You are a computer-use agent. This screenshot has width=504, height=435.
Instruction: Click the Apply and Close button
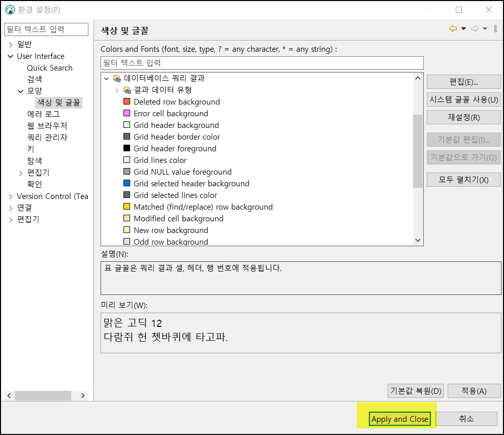point(399,419)
